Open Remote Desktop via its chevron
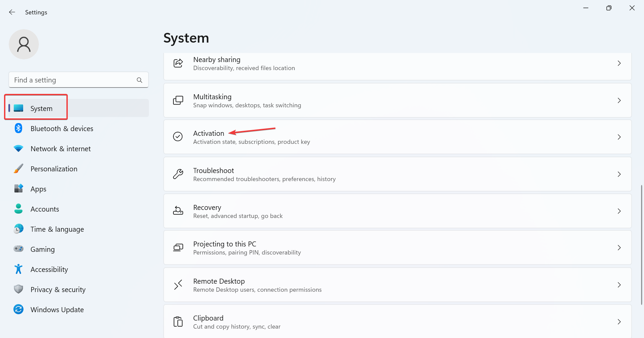This screenshot has height=338, width=644. (619, 285)
